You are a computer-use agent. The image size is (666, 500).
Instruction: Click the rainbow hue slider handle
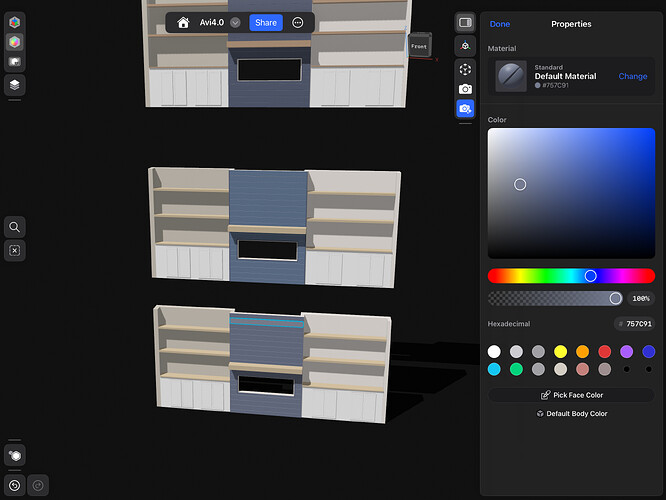tap(590, 276)
